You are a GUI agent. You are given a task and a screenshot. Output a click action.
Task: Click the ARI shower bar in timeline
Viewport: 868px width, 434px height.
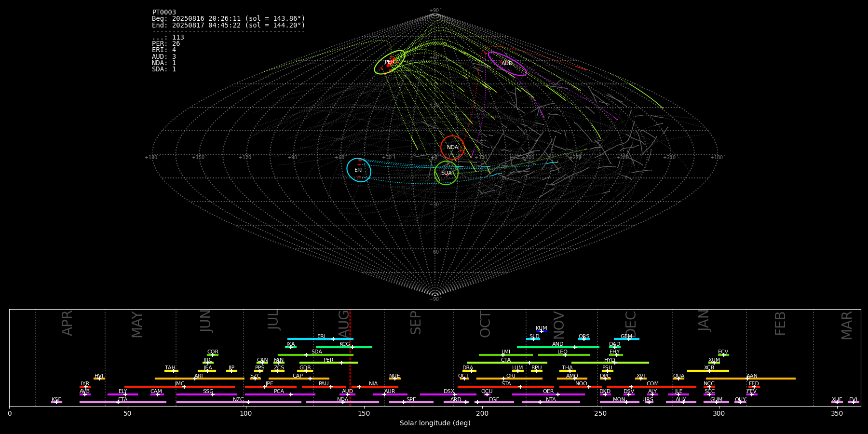(x=200, y=379)
